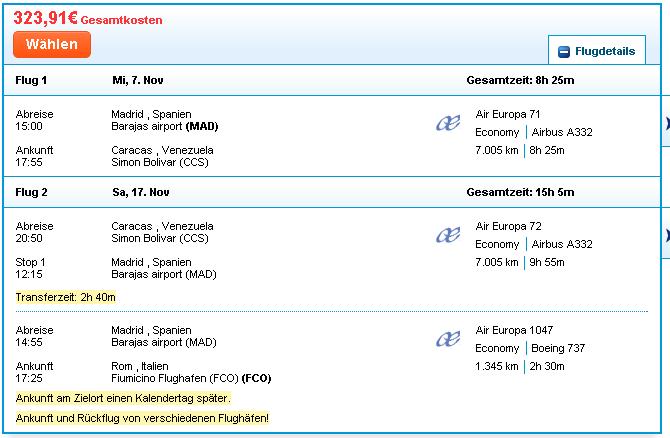This screenshot has height=438, width=670.
Task: Click the right-edge arrow beside Air Europa 71
Action: pos(665,124)
